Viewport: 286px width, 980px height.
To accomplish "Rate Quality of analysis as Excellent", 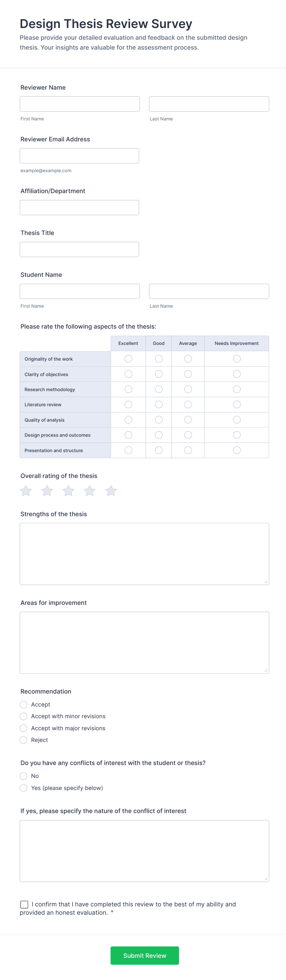I will click(128, 419).
